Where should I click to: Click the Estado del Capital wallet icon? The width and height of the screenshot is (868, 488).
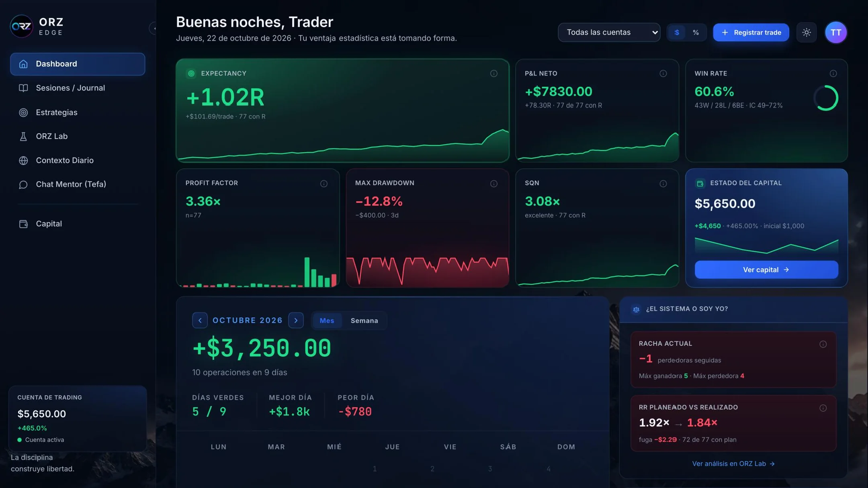point(700,184)
